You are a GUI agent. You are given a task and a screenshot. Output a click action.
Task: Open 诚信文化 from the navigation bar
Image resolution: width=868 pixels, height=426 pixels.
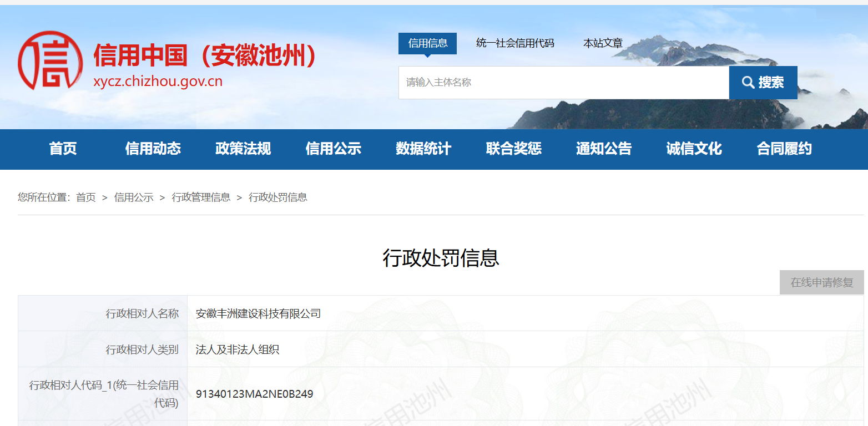[x=694, y=149]
